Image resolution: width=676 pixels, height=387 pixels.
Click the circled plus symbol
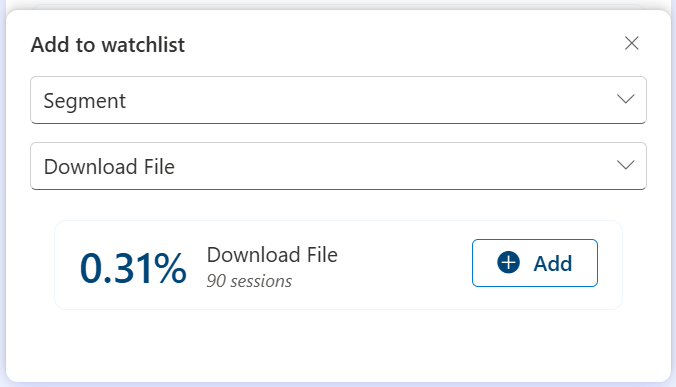(x=508, y=262)
